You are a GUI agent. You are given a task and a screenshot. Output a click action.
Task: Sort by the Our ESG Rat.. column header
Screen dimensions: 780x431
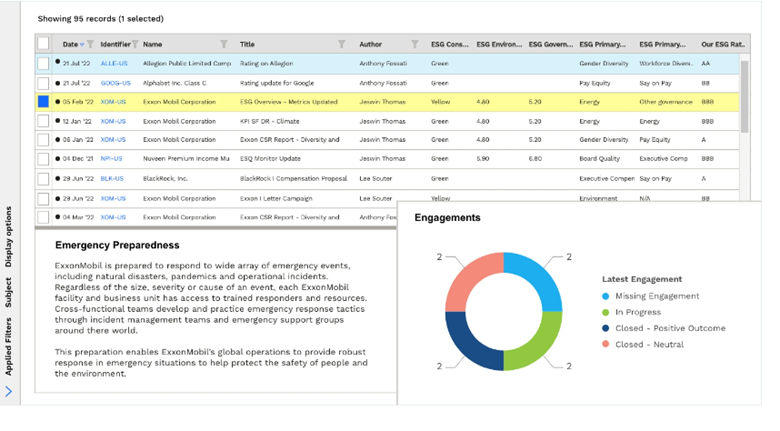coord(723,44)
